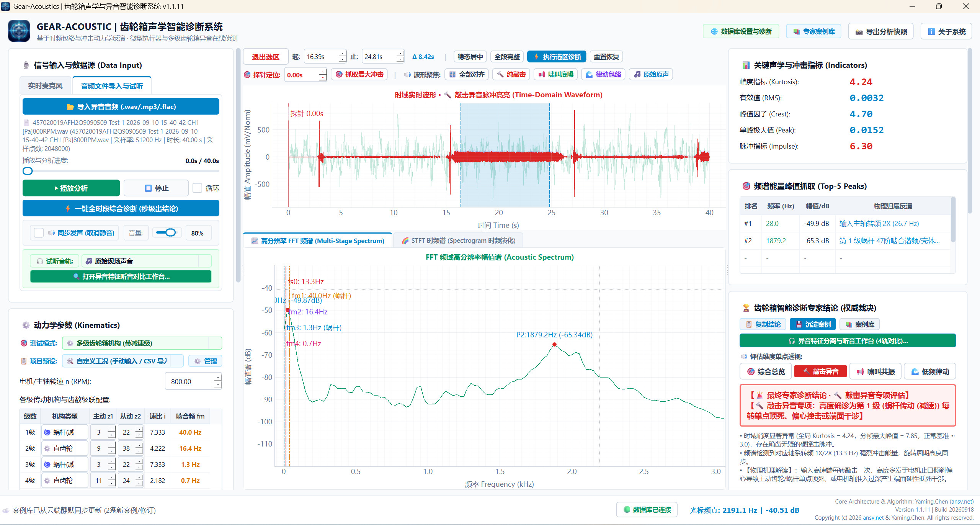This screenshot has height=525, width=980.
Task: Select 全部对齐 waveform focus mode
Action: click(467, 74)
